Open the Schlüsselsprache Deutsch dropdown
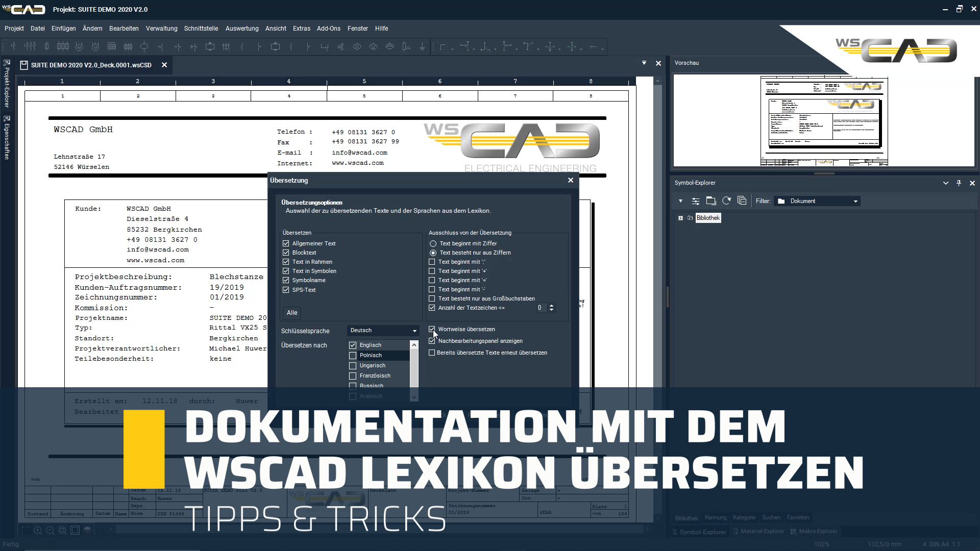Image resolution: width=980 pixels, height=551 pixels. pos(383,331)
